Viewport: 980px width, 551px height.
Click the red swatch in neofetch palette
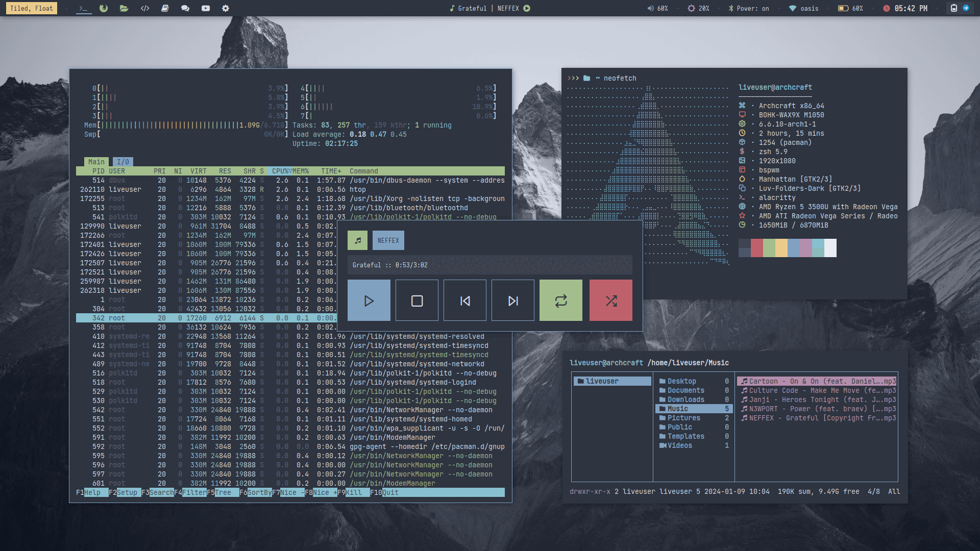[x=757, y=248]
